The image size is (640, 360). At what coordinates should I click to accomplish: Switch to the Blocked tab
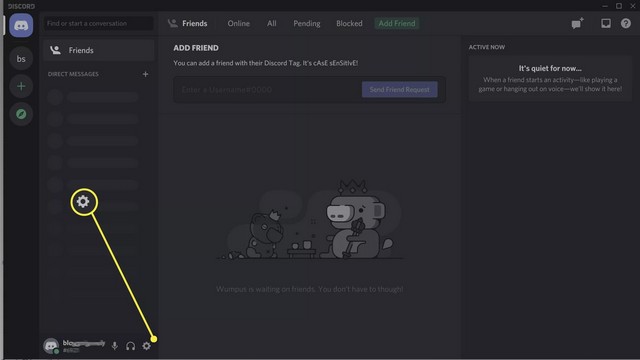[349, 24]
